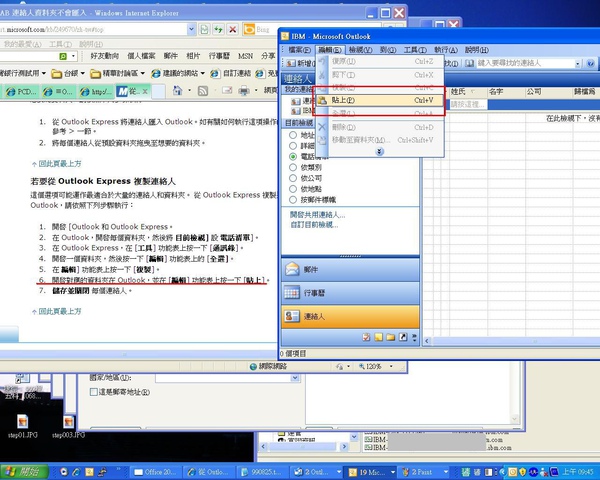600x480 pixels.
Task: Switch to the 郵件 (Mail) pane
Action: click(350, 270)
